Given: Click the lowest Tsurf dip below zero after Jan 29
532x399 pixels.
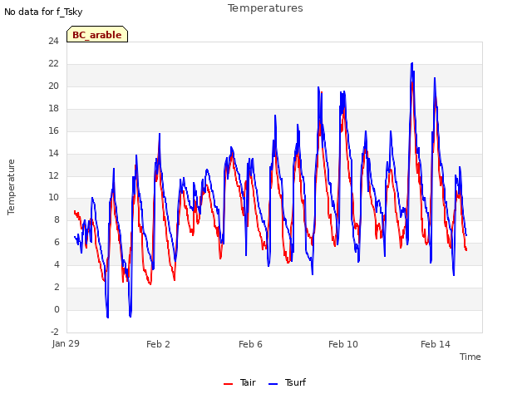Looking at the screenshot, I should click(107, 317).
